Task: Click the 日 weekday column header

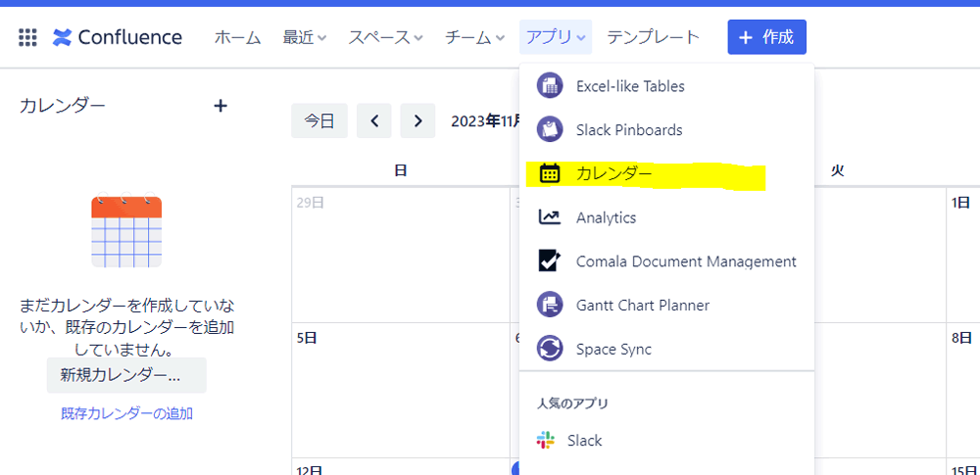Action: click(401, 170)
